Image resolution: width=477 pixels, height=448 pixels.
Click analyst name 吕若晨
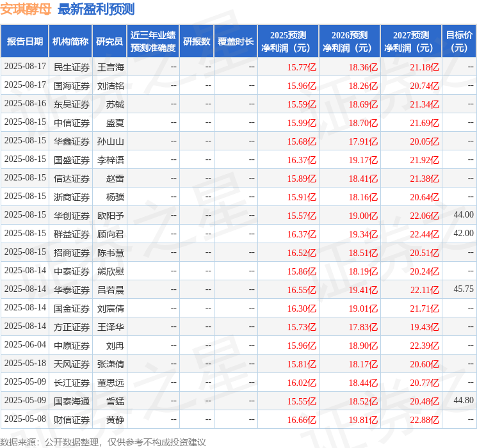point(111,290)
